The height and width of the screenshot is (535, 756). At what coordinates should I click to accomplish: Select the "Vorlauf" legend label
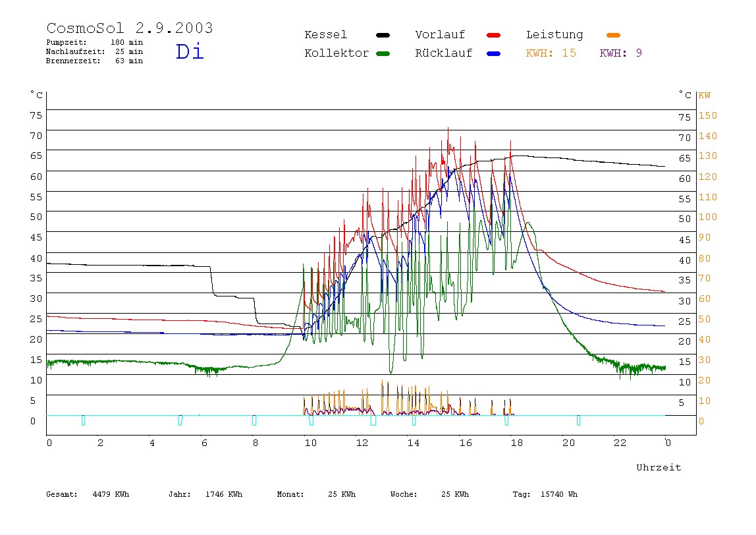click(440, 35)
